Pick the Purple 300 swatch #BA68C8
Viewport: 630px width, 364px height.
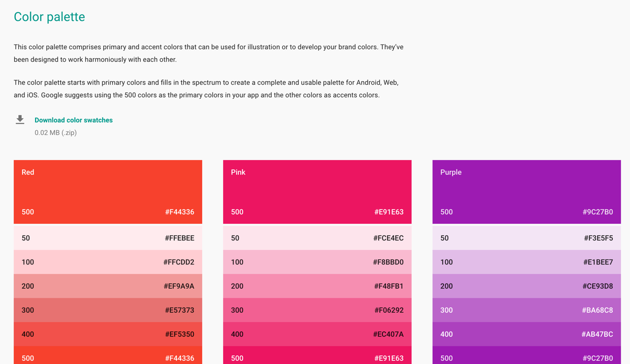(527, 310)
